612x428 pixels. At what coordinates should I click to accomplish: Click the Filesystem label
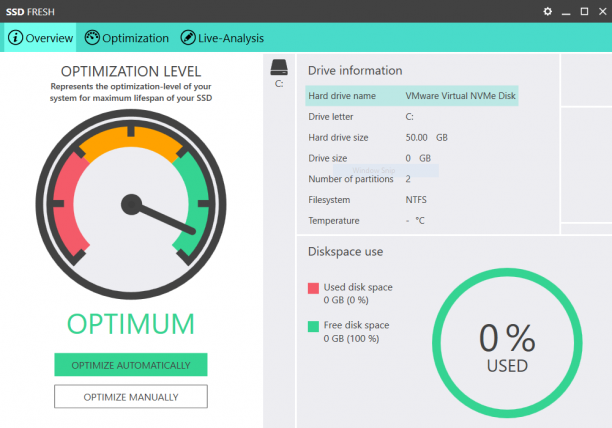pos(329,200)
